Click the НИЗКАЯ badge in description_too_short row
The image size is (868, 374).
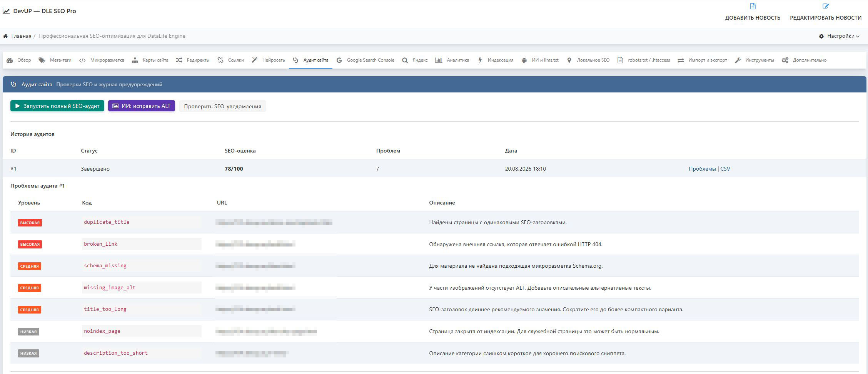[28, 354]
